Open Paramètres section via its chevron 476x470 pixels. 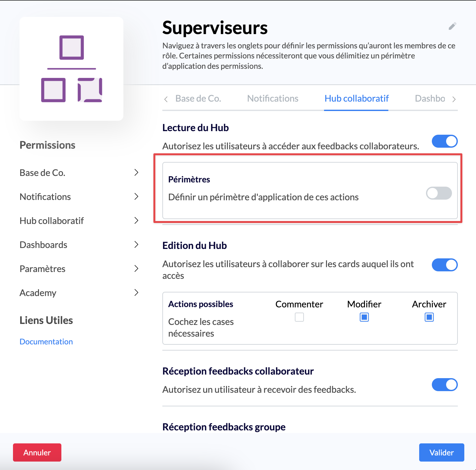coord(136,268)
